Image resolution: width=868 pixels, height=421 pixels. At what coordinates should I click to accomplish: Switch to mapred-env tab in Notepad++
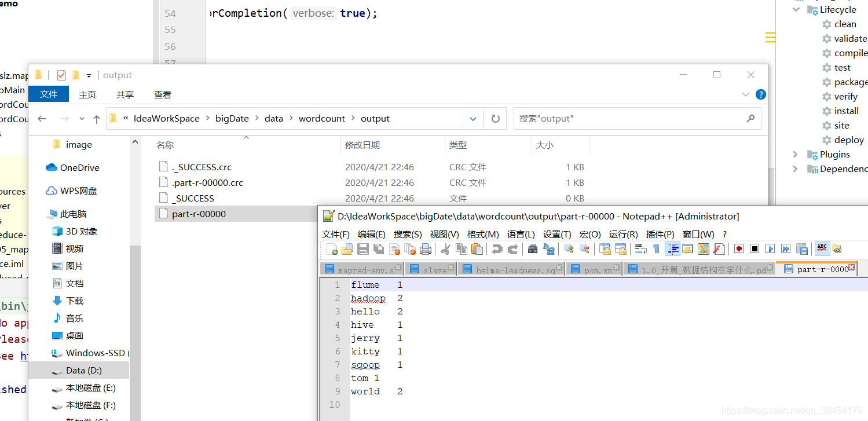click(362, 269)
